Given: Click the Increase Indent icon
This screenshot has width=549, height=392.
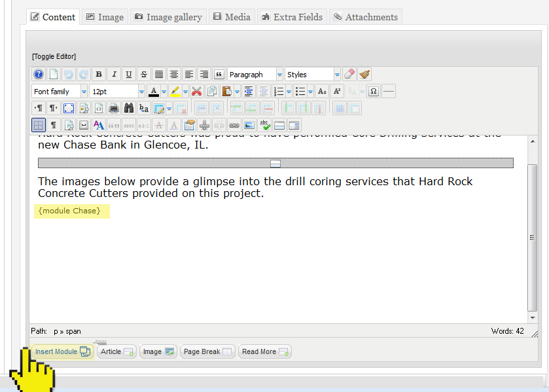Looking at the screenshot, I should 249,92.
